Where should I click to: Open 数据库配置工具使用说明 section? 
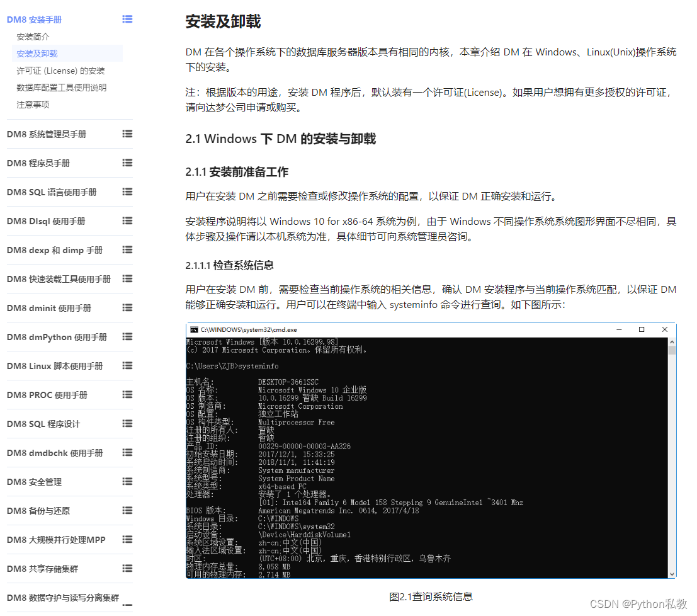coord(61,88)
